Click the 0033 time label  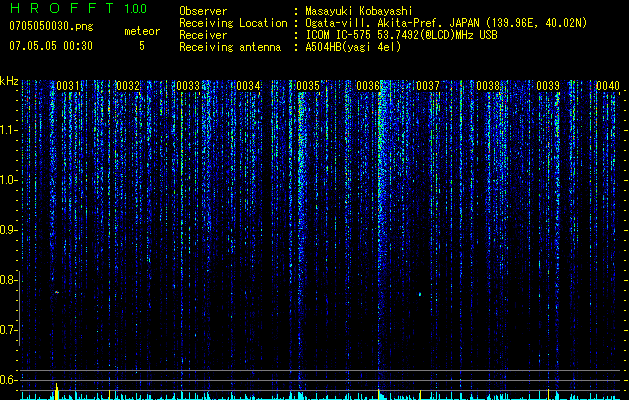(188, 86)
